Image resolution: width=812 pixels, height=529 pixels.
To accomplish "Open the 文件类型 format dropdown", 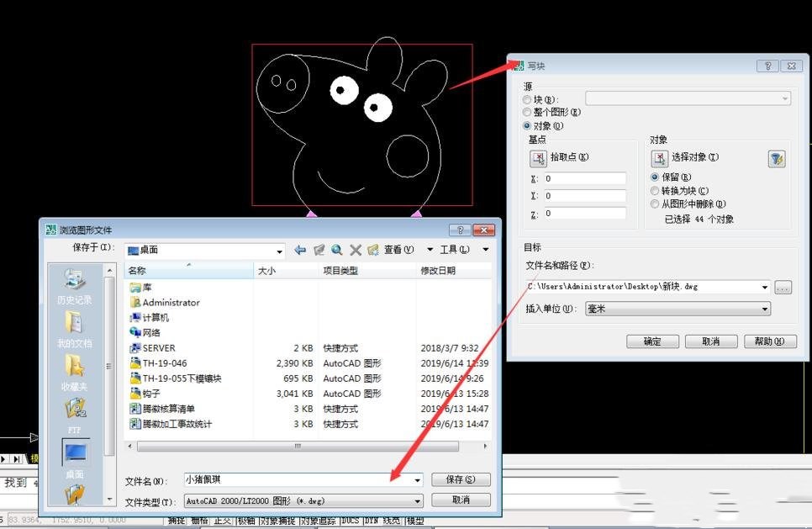I will pyautogui.click(x=416, y=500).
